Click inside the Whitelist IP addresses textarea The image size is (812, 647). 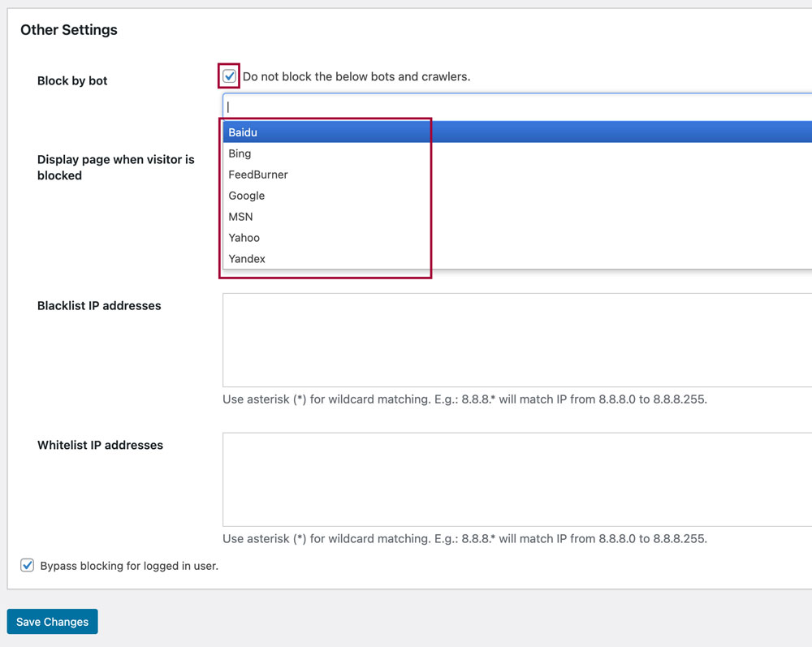516,479
